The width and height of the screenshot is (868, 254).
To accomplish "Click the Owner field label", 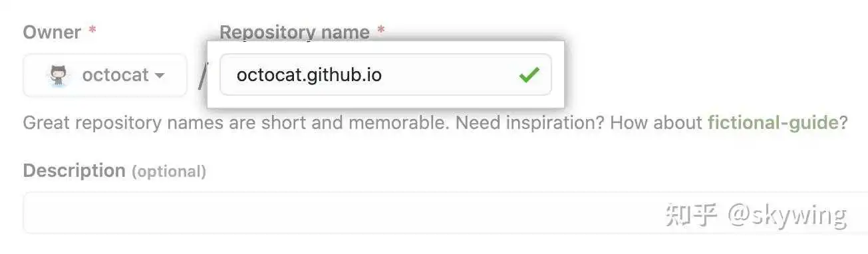I will pos(52,32).
